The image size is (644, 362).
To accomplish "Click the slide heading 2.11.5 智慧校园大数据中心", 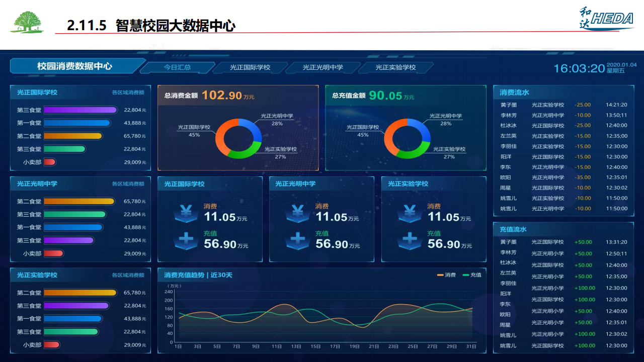I will 151,26.
